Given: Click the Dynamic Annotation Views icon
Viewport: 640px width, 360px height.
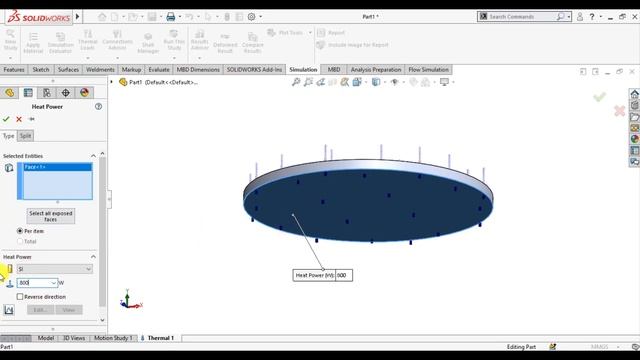Looking at the screenshot, I should coord(345,82).
